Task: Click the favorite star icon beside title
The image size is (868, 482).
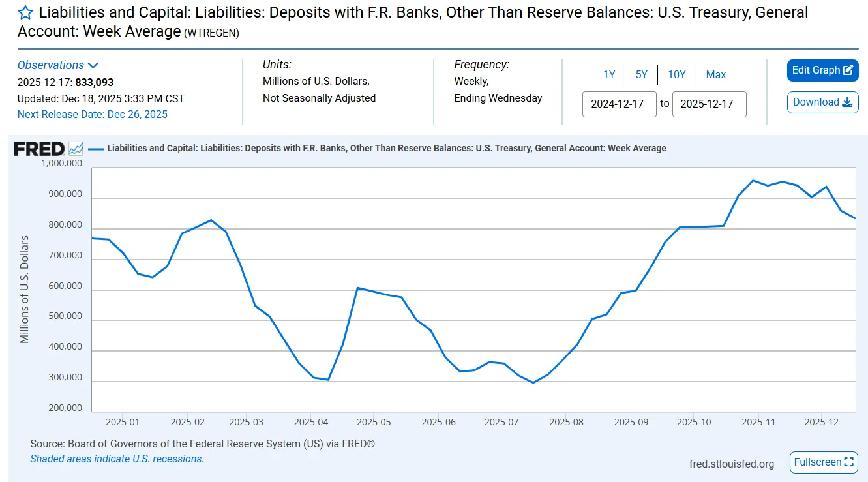Action: (25, 13)
